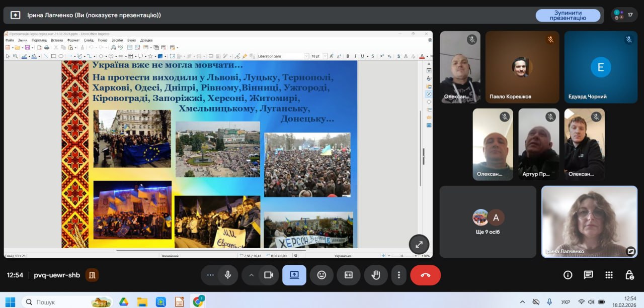
Task: Open host controls lock icon
Action: pyautogui.click(x=629, y=275)
